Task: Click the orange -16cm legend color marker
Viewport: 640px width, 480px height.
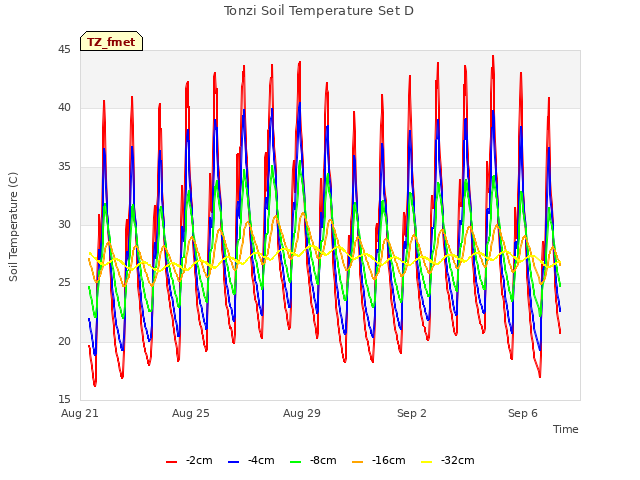Action: tap(357, 462)
